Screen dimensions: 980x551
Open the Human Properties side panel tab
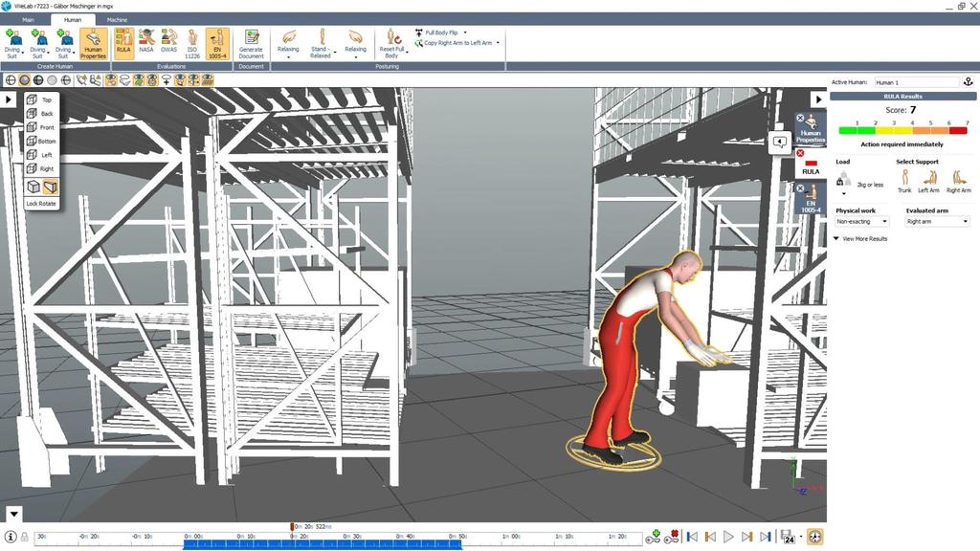pyautogui.click(x=811, y=129)
